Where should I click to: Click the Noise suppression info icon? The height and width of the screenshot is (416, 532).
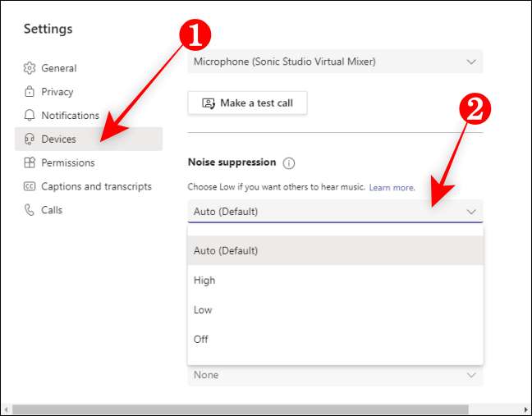(x=288, y=162)
